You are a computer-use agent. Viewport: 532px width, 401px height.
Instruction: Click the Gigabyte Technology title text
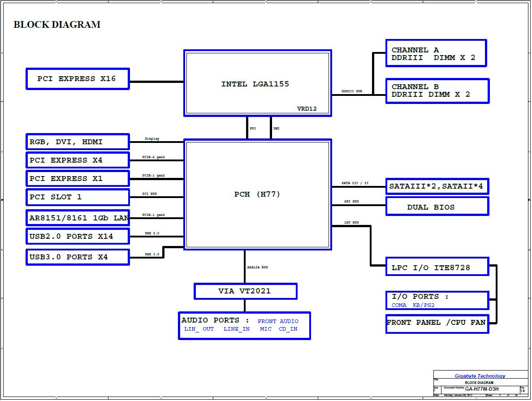(480, 376)
